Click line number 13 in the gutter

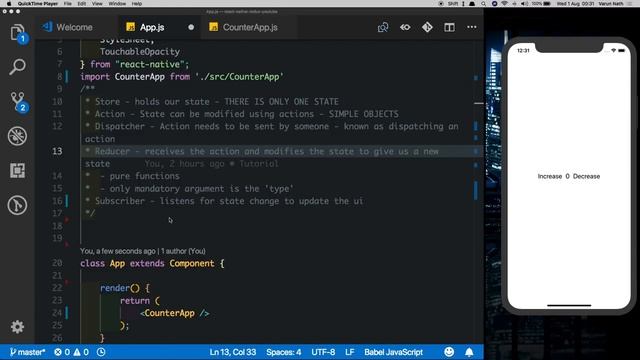[57, 151]
